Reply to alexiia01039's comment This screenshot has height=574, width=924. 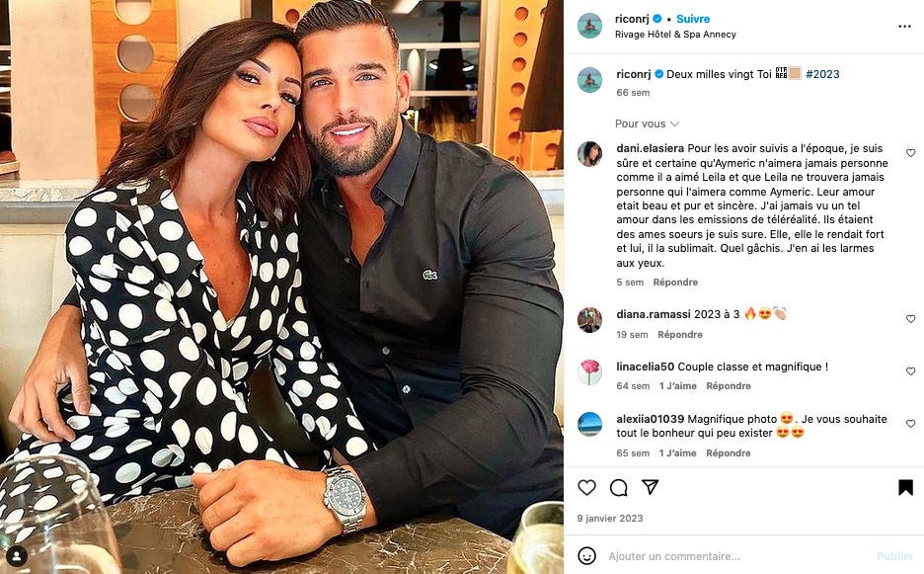tap(729, 453)
